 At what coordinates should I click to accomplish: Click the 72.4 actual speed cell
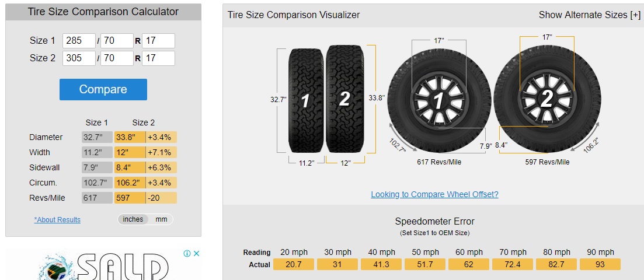[513, 264]
